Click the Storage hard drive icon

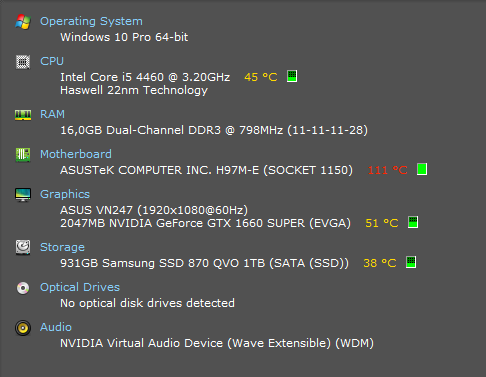[x=23, y=248]
